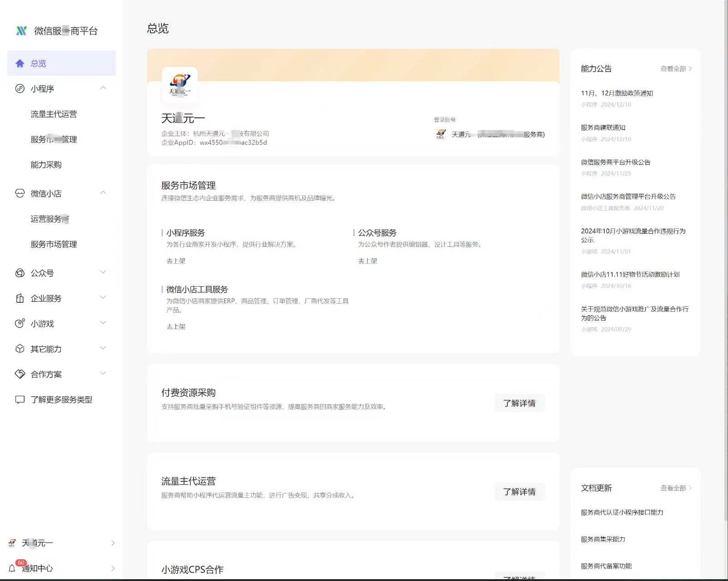Open the 通知中心 arrow
This screenshot has width=728, height=581.
click(113, 568)
